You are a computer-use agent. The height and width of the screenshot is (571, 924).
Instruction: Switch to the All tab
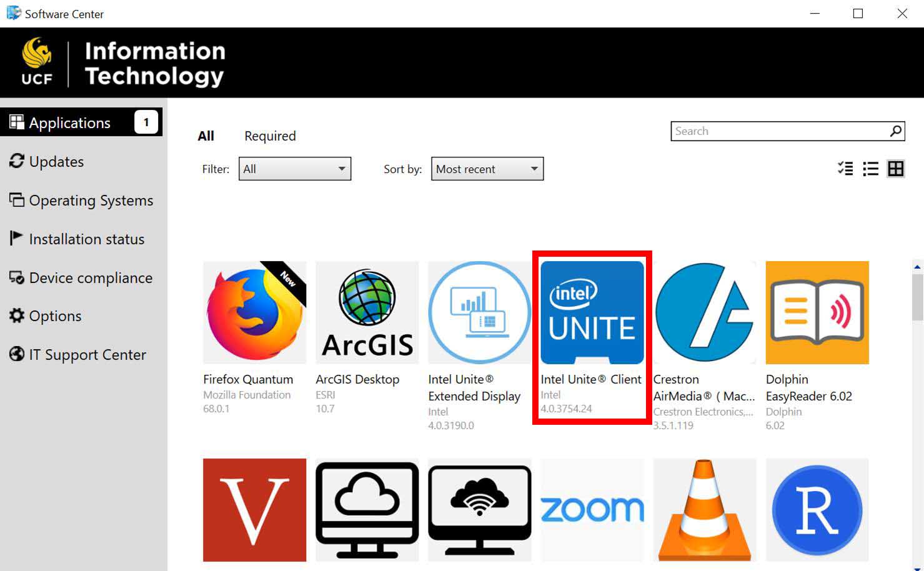pyautogui.click(x=206, y=136)
